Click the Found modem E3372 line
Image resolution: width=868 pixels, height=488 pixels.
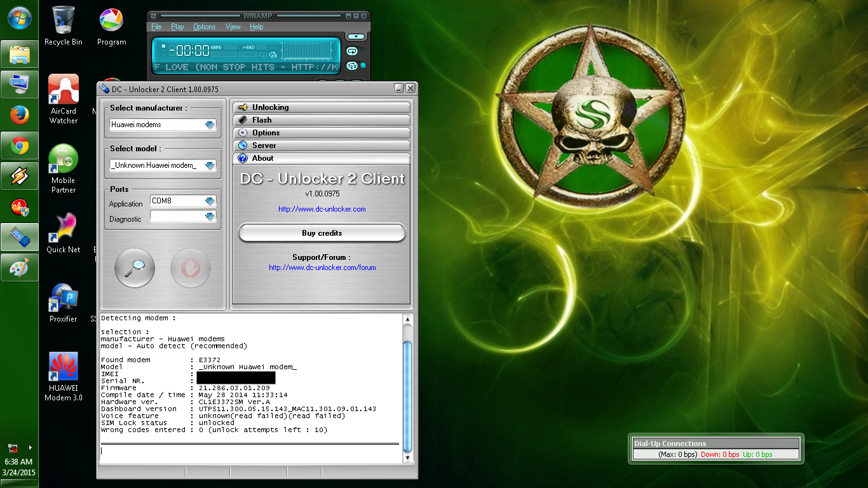tap(161, 360)
